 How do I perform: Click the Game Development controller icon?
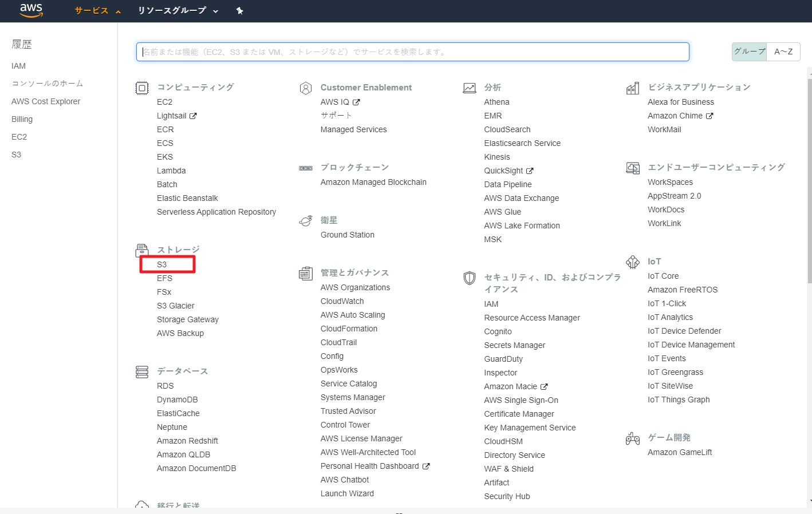(x=633, y=438)
